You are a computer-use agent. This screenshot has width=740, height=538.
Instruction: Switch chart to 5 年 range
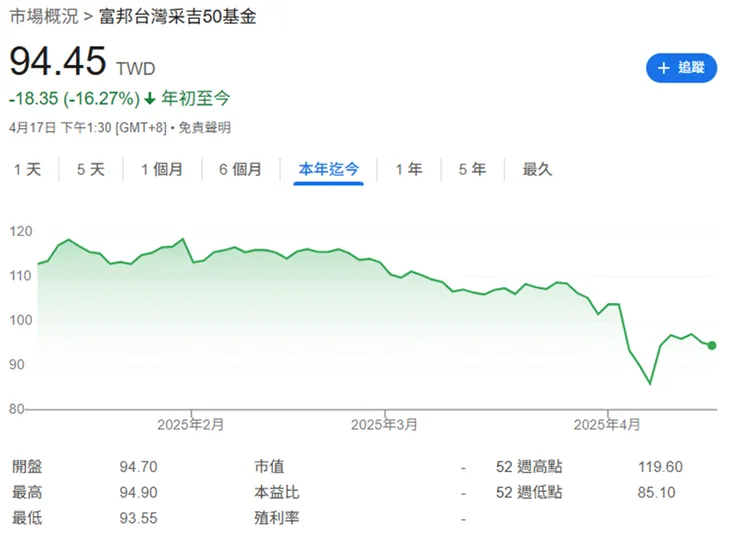pos(472,169)
